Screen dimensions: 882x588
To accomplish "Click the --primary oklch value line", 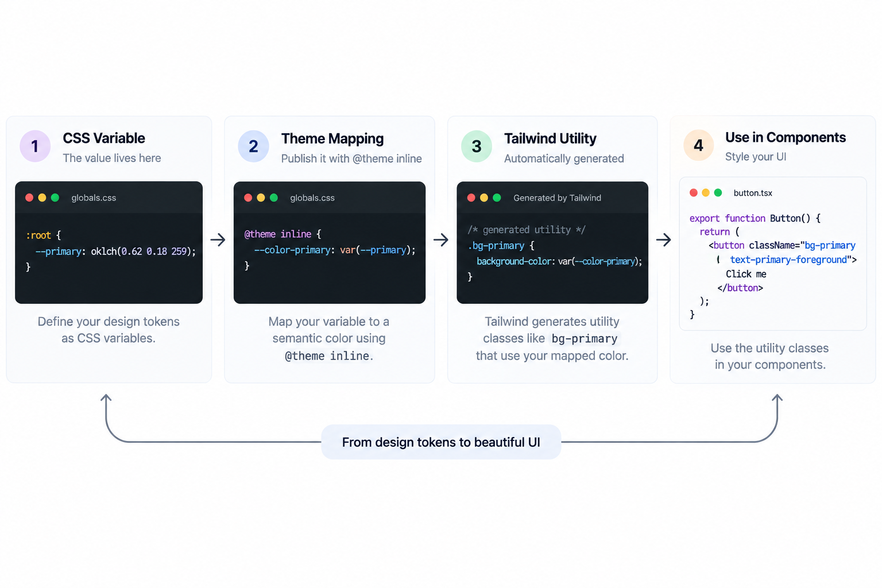I will click(115, 252).
